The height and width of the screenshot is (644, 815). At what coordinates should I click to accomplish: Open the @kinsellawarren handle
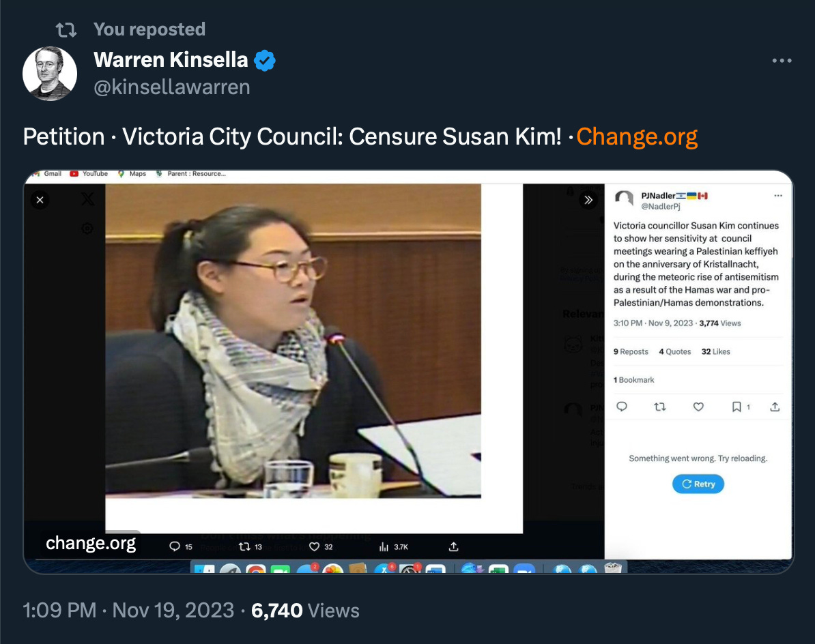pos(171,87)
